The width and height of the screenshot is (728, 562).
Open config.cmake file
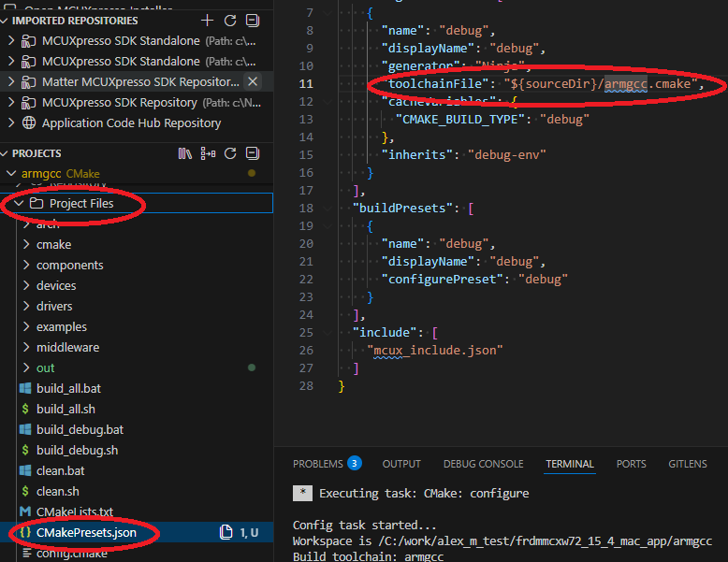pyautogui.click(x=72, y=554)
